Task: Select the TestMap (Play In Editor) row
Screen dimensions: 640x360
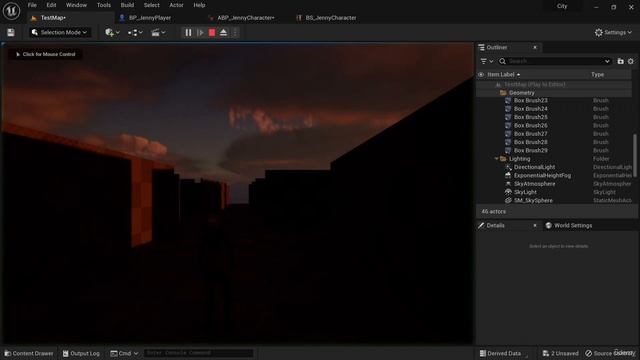Action: point(554,84)
